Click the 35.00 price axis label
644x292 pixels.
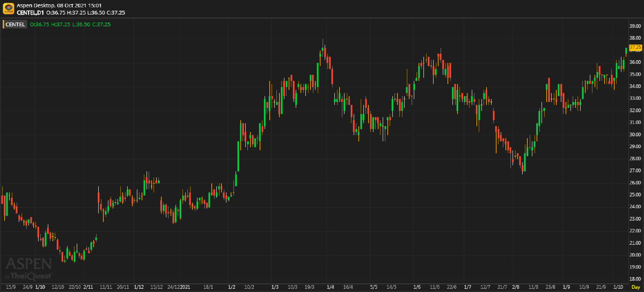coord(635,74)
